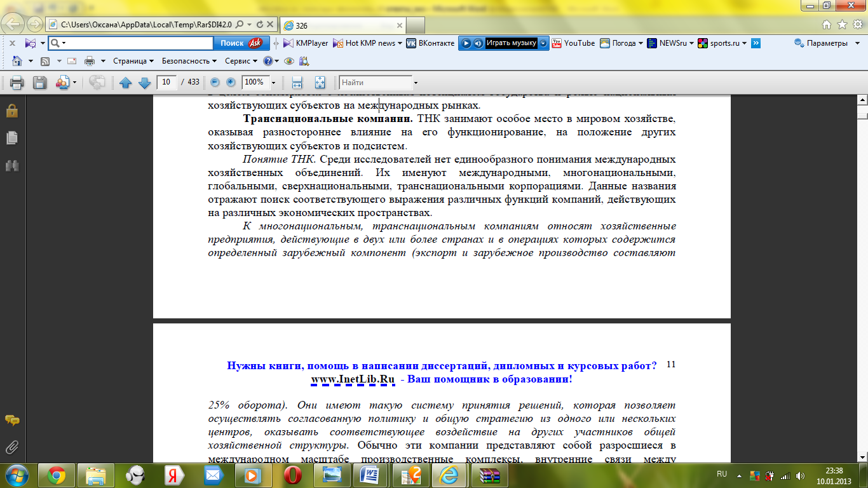Zoom in with the plus button
Image resolution: width=868 pixels, height=488 pixels.
(x=231, y=83)
